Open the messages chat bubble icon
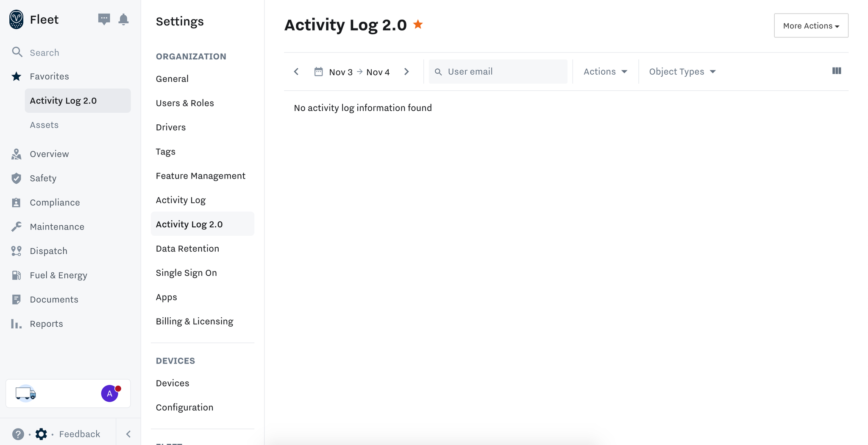This screenshot has height=445, width=868. 104,19
